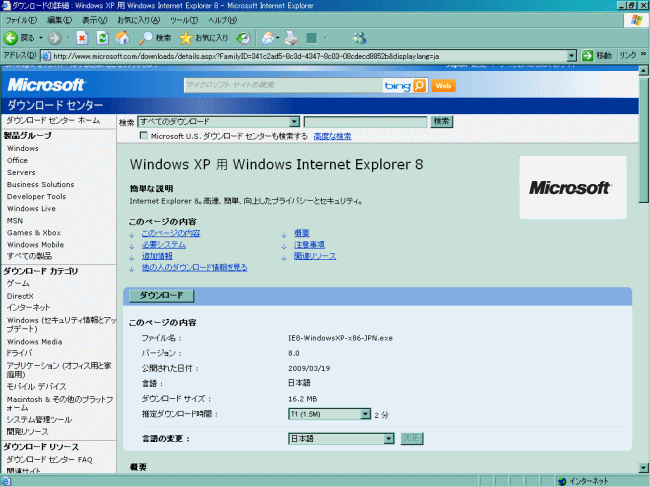
Task: Select Windows in product groups sidebar
Action: point(23,148)
